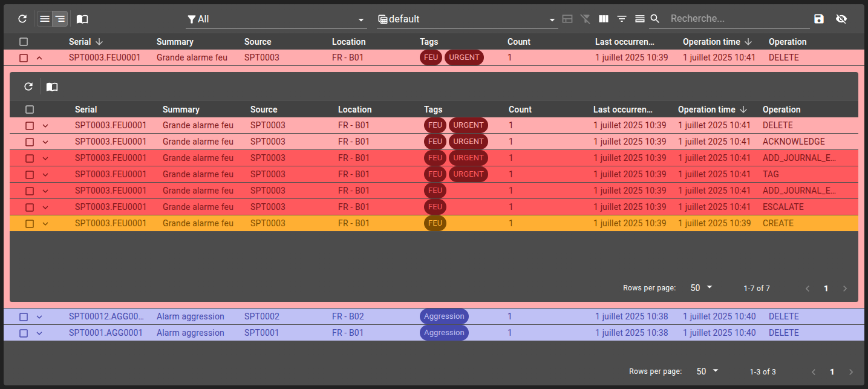Sort by main Tags column header
Viewport: 868px width, 389px height.
429,42
